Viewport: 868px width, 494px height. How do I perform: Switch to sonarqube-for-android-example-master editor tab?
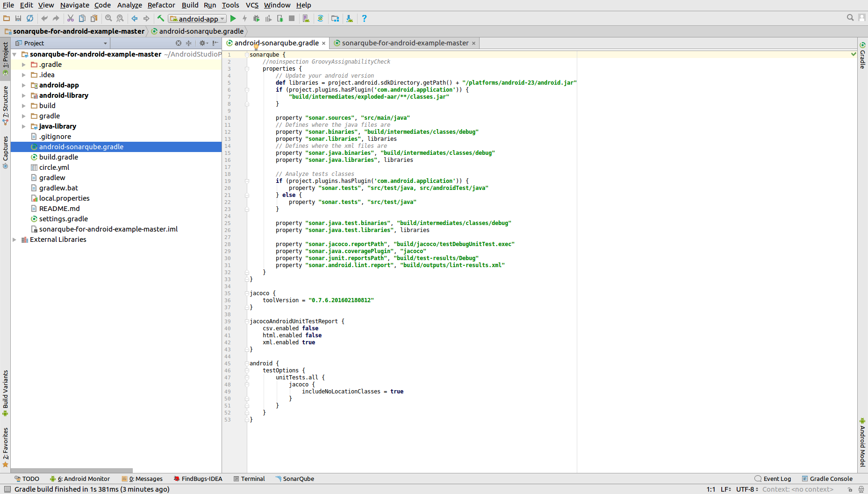click(x=405, y=43)
